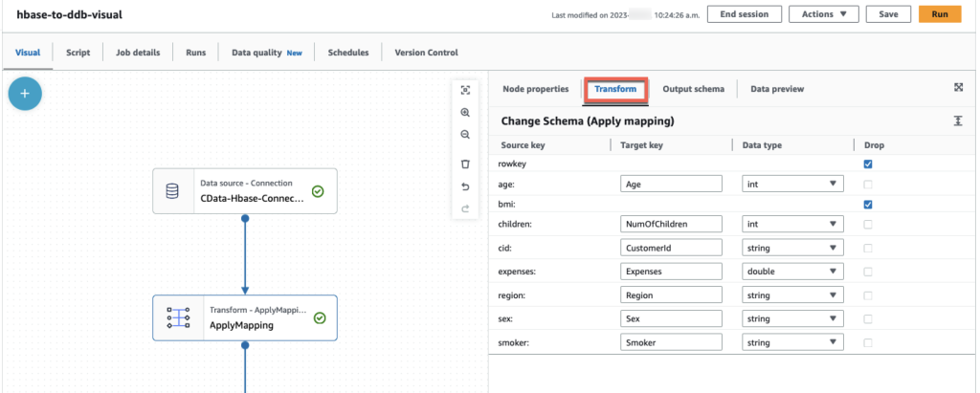Select the Transform tab

615,89
